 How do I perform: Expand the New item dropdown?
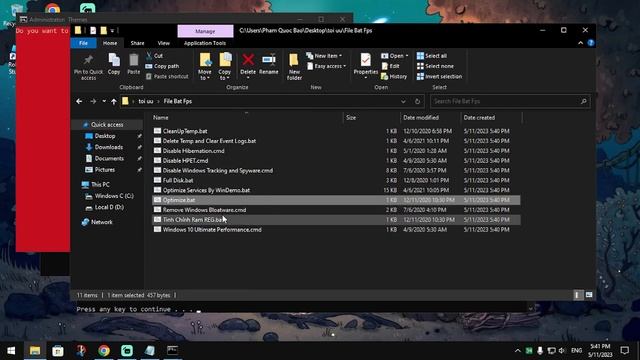point(324,56)
